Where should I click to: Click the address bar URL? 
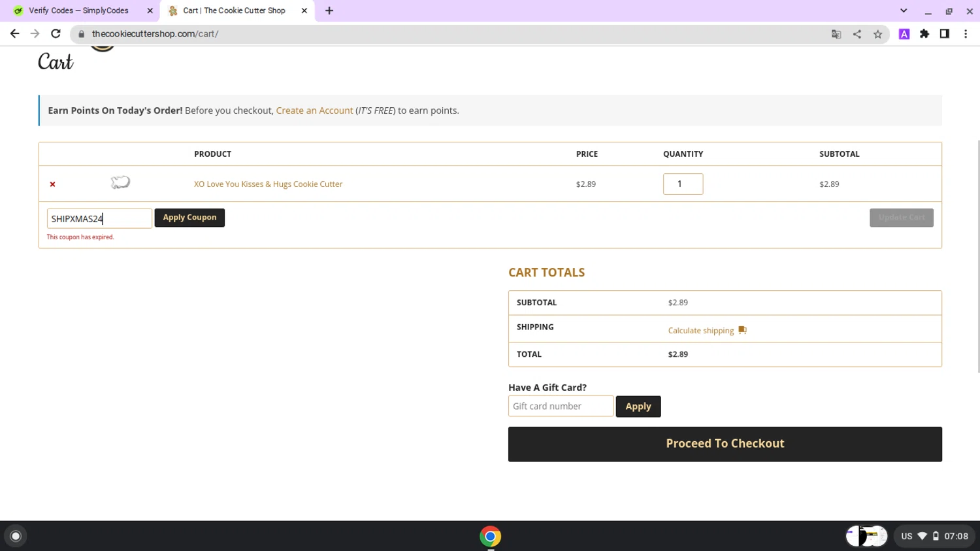tap(155, 34)
